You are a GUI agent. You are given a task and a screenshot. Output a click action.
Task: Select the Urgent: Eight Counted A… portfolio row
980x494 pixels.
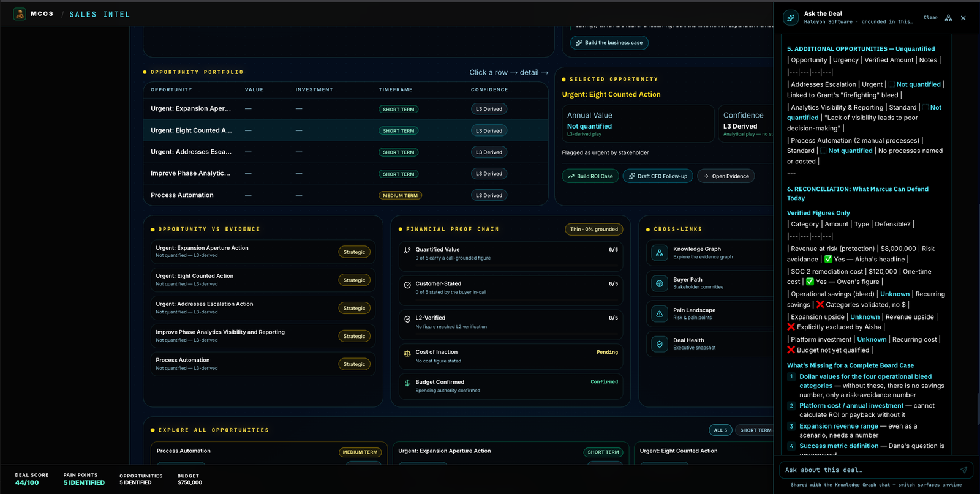click(345, 130)
